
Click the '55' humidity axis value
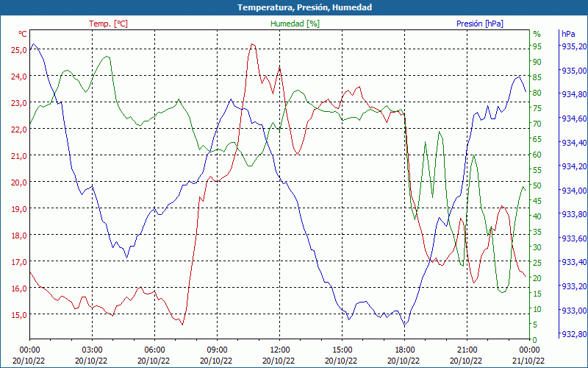tap(537, 170)
